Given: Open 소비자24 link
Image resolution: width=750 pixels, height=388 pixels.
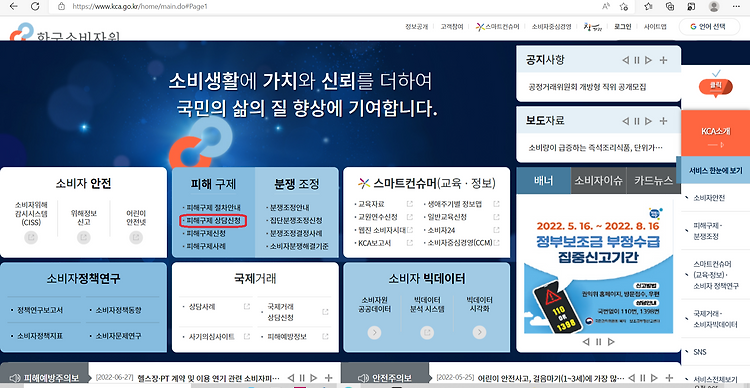Looking at the screenshot, I should (441, 230).
